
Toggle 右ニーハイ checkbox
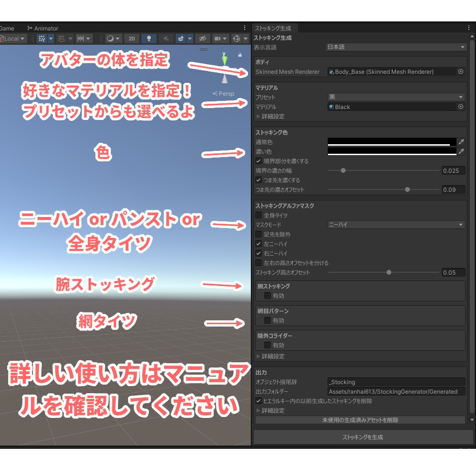tap(258, 253)
